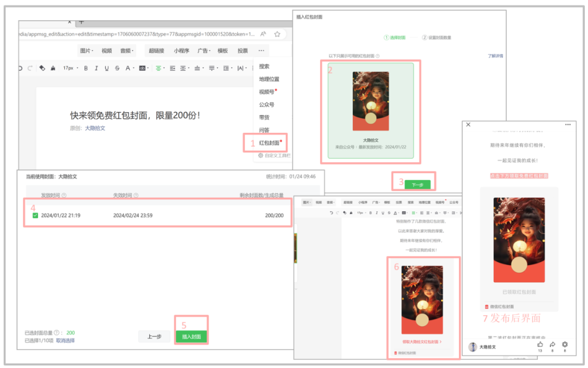Choose 公众号 from the more menu
This screenshot has width=588, height=368.
[266, 105]
